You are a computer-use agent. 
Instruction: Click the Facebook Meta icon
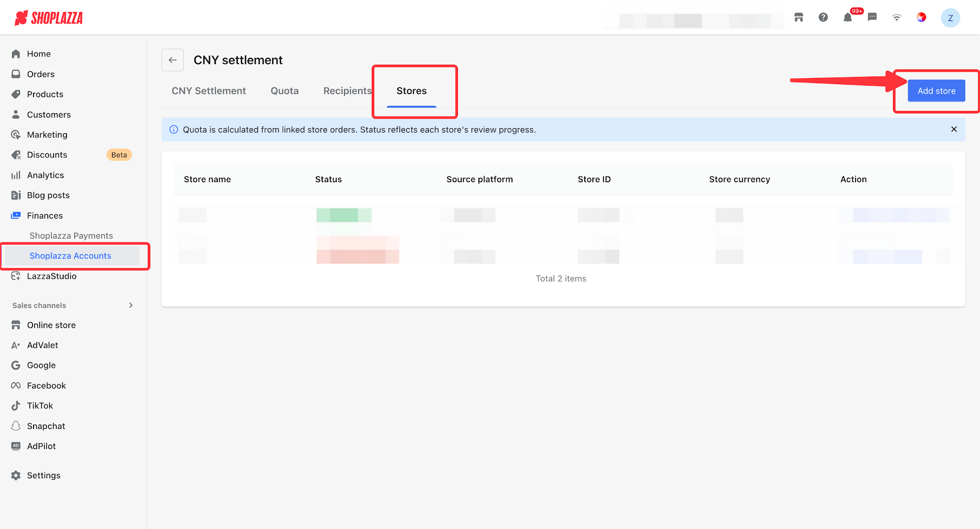(x=16, y=386)
